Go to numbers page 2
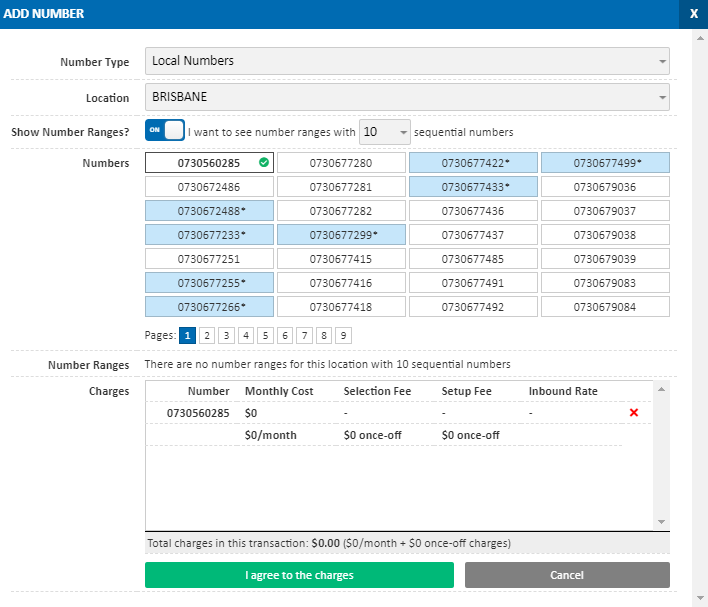Viewport: 708px width, 607px height. (207, 336)
